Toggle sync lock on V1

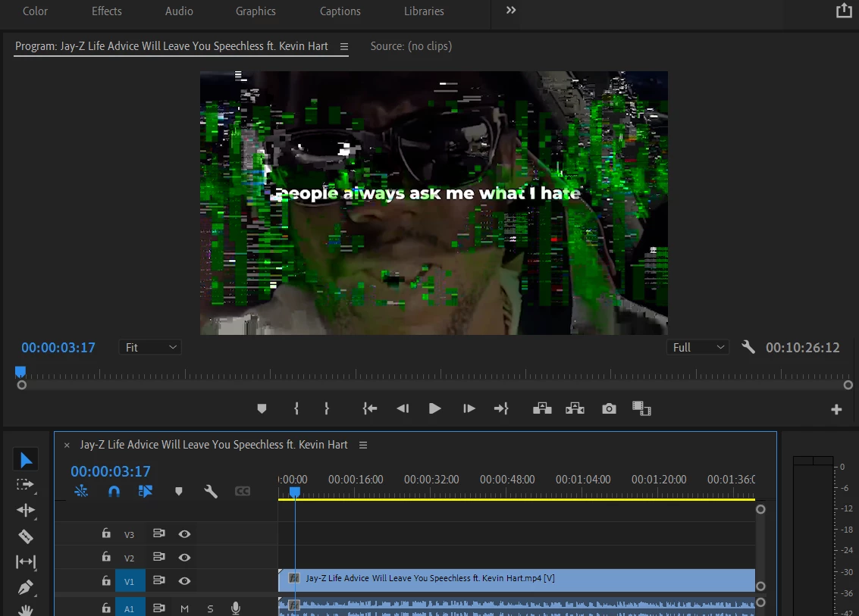pyautogui.click(x=159, y=580)
